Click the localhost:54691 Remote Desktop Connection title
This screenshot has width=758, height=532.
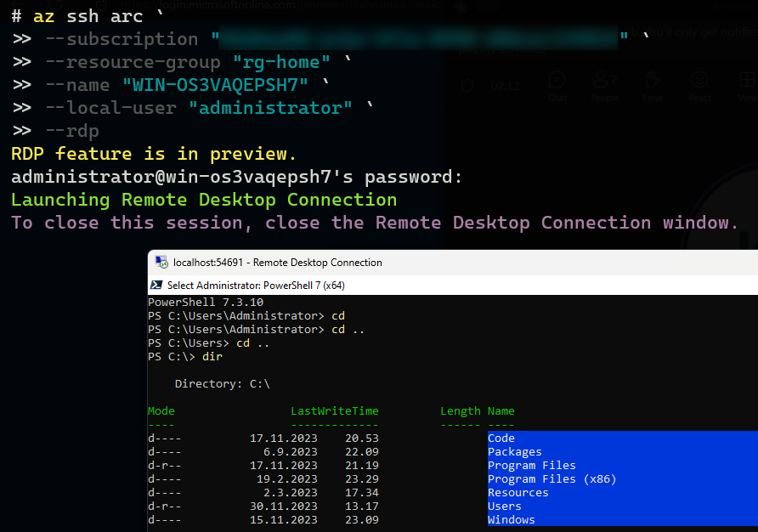(278, 262)
